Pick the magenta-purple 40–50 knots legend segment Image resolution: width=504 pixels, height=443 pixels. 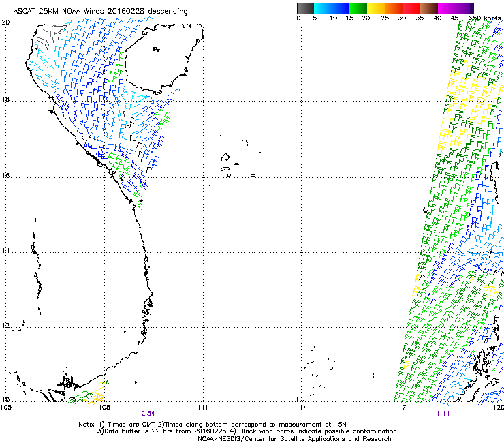point(456,8)
